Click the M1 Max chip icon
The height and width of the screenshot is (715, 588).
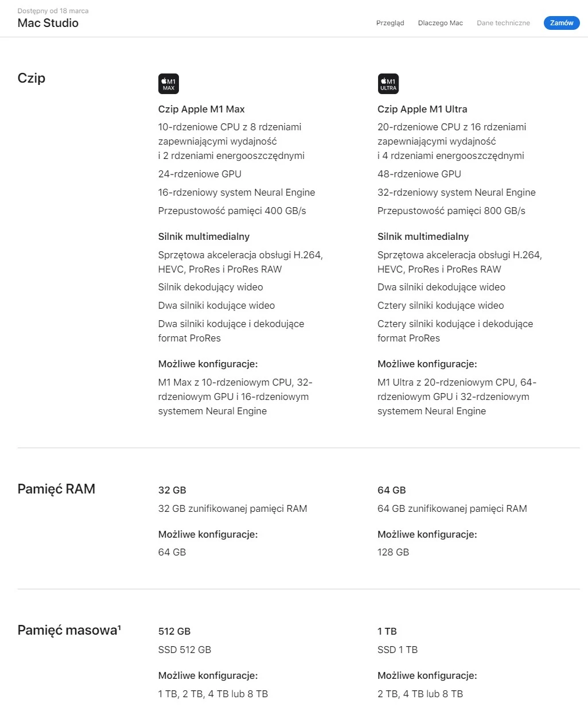point(169,84)
